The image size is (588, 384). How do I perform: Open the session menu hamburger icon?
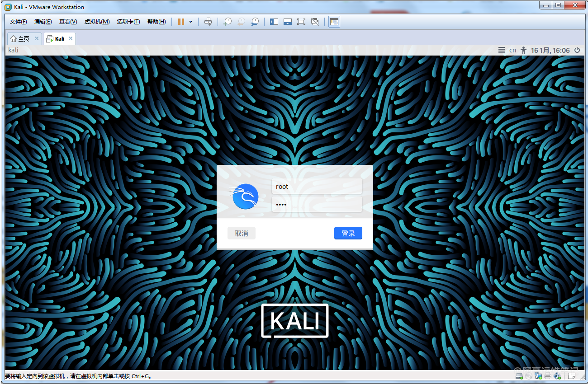(x=501, y=50)
